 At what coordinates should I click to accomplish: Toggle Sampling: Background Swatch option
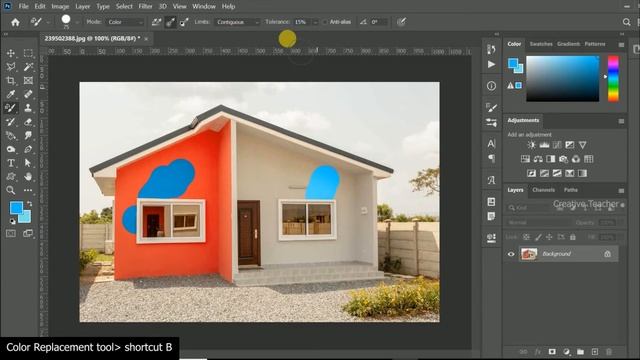coord(184,22)
